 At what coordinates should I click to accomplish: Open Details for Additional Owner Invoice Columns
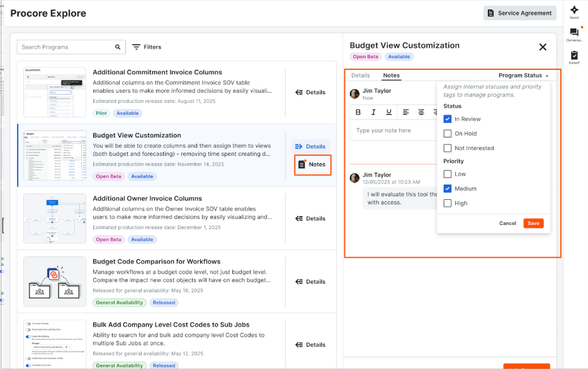[310, 219]
